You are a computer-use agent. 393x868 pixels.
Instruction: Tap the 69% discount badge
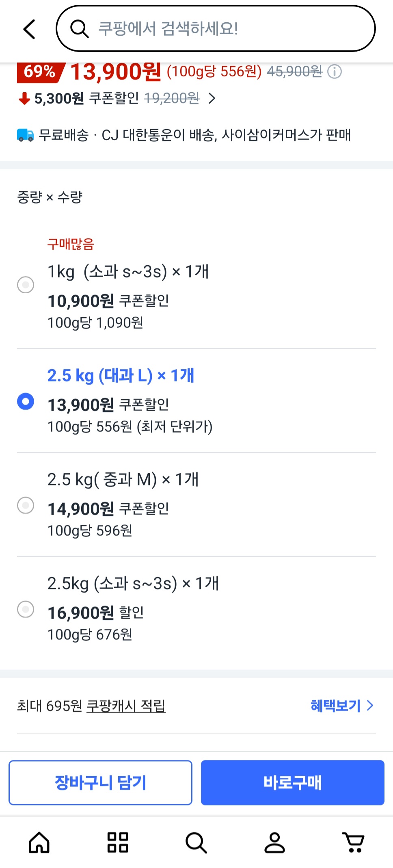pos(40,72)
